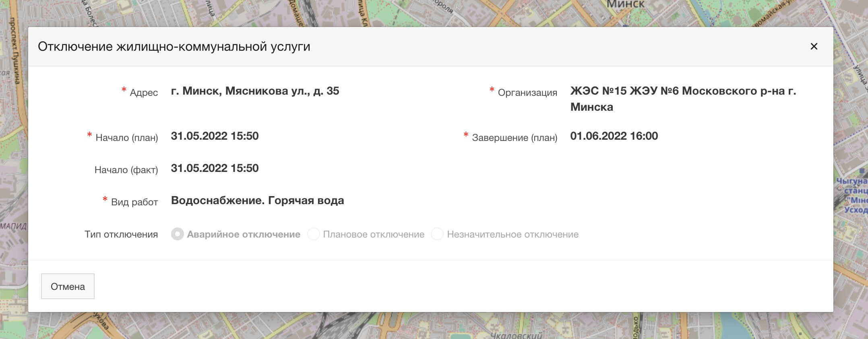Click the Отмена button
Screen dimensions: 868x339
coord(68,287)
